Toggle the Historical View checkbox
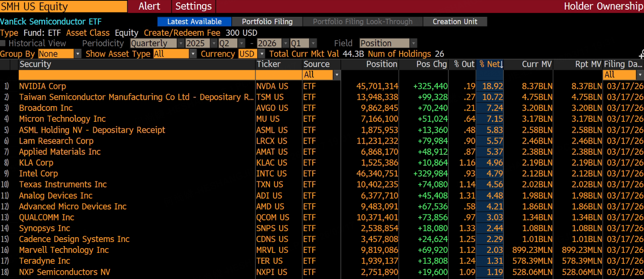 pyautogui.click(x=3, y=43)
